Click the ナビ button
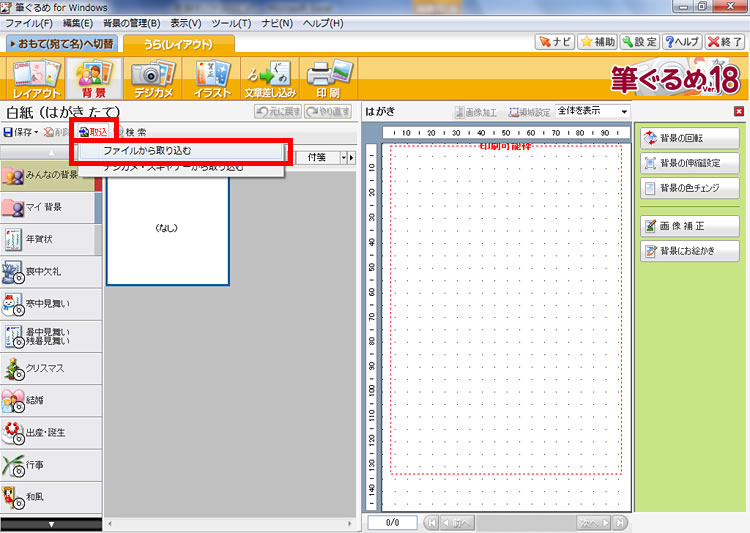 554,42
